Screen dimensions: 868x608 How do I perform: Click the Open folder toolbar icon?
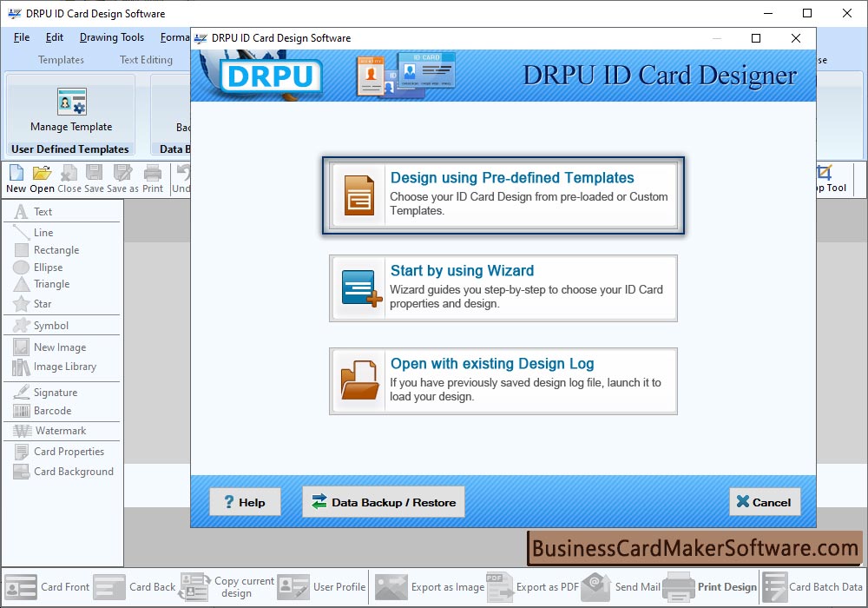click(42, 179)
